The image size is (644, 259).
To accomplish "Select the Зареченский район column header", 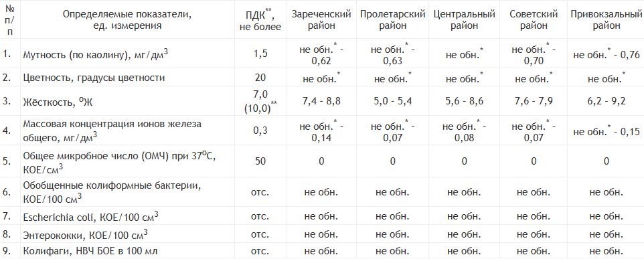I will [321, 19].
